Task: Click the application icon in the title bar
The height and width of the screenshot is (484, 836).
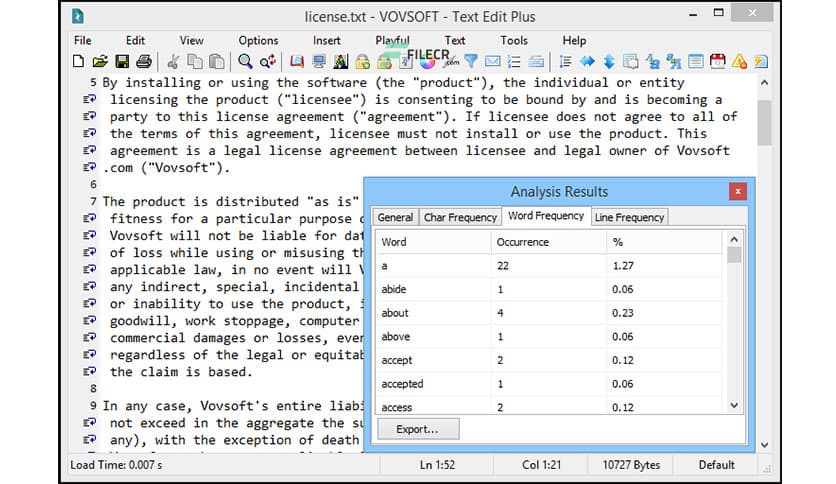Action: [x=78, y=17]
